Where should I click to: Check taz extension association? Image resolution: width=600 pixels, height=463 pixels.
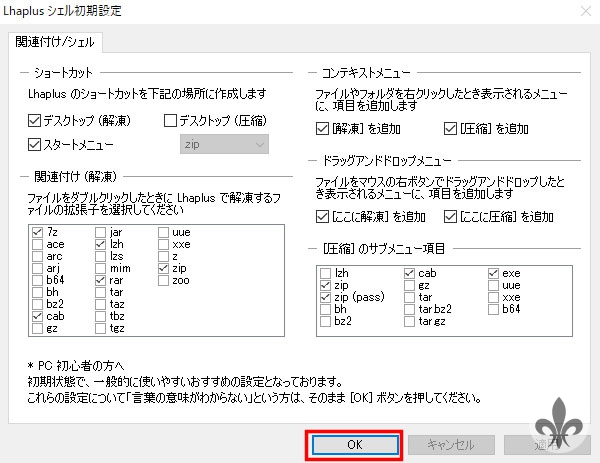tap(100, 304)
